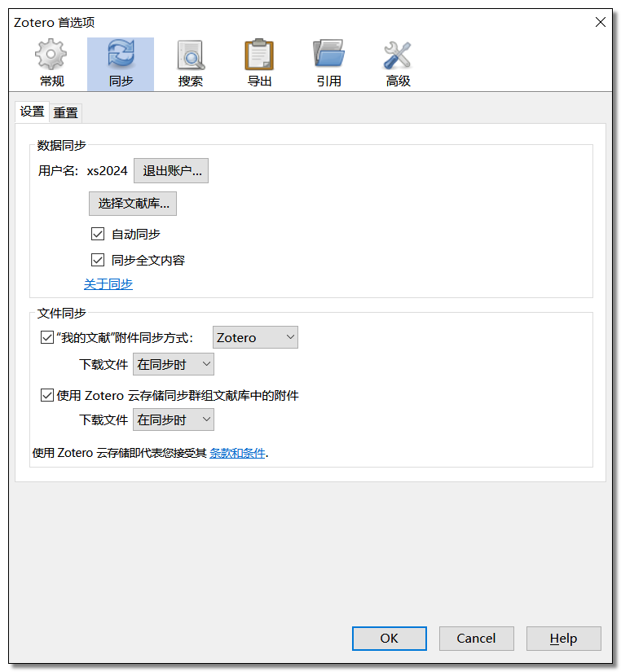Select the 同步 (Sync) preferences pane

coord(121,64)
